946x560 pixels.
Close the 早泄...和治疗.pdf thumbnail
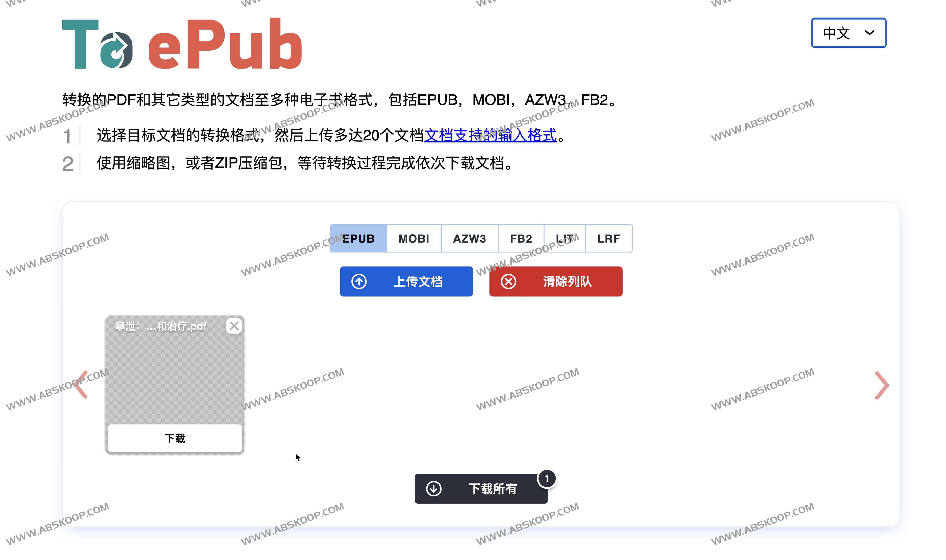point(234,326)
